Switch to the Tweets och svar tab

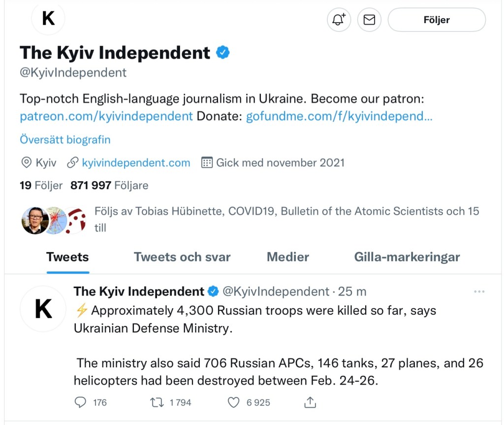tap(182, 257)
